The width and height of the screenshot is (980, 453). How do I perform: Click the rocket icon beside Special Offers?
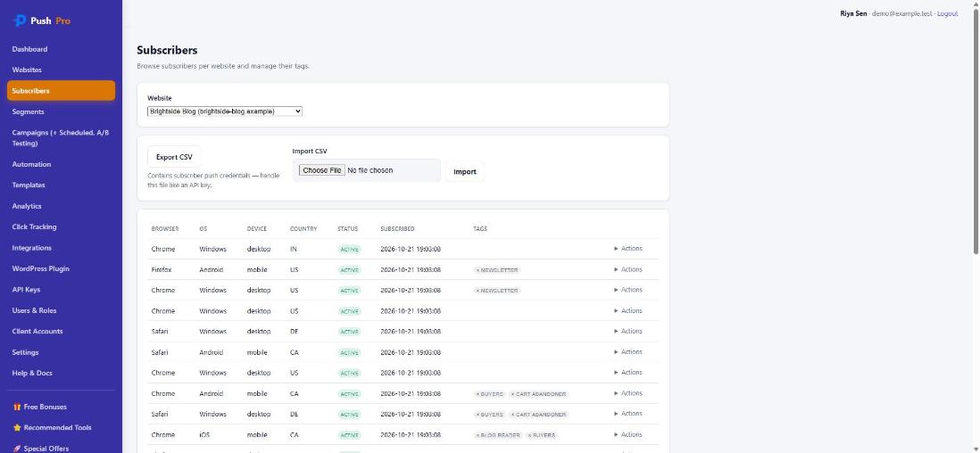(x=17, y=449)
